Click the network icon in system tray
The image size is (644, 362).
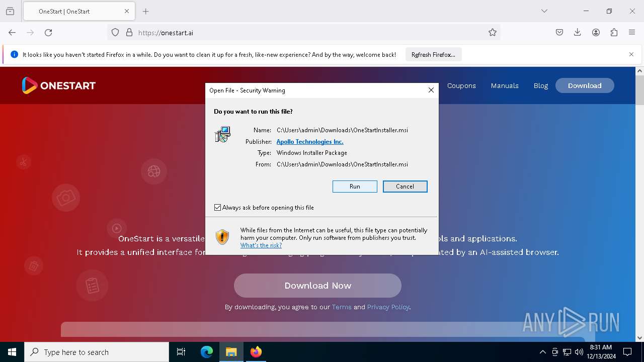567,352
